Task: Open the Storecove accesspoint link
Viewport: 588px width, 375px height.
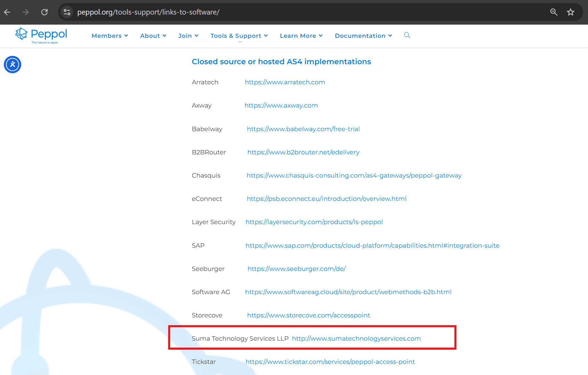Action: [308, 315]
